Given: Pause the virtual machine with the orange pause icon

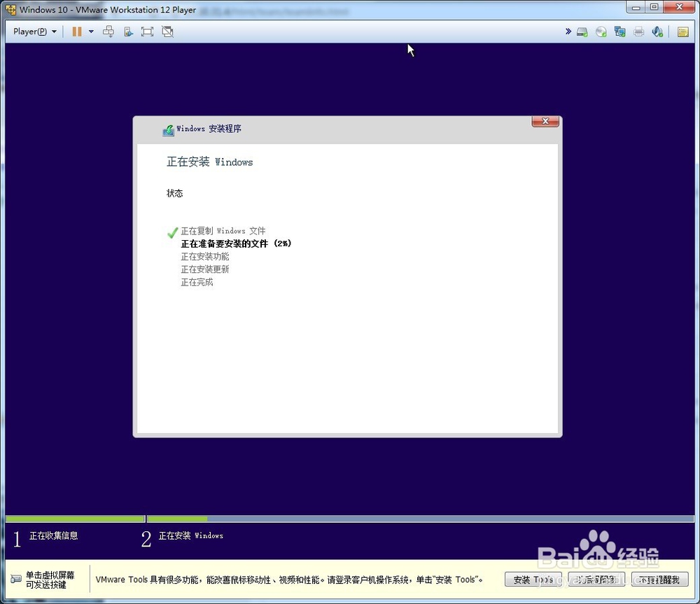Looking at the screenshot, I should pyautogui.click(x=77, y=31).
